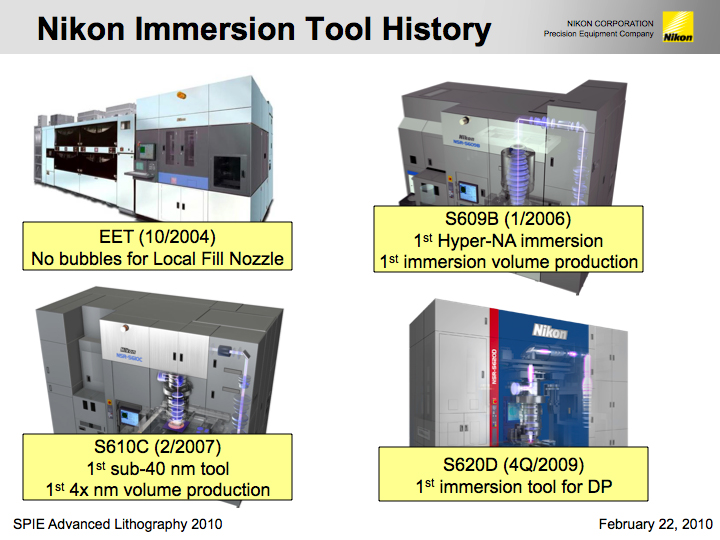This screenshot has height=540, width=720.
Task: Select the EET immersion tool photo
Action: tap(154, 149)
